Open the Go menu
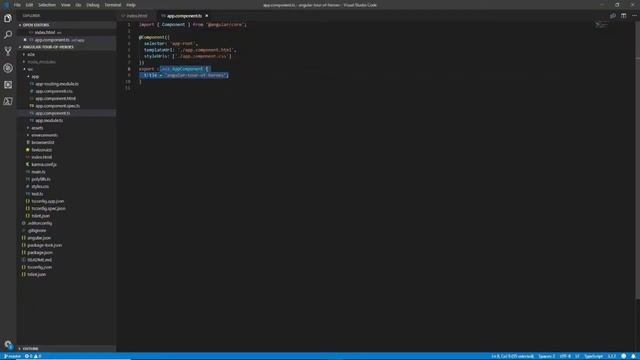 [x=78, y=5]
